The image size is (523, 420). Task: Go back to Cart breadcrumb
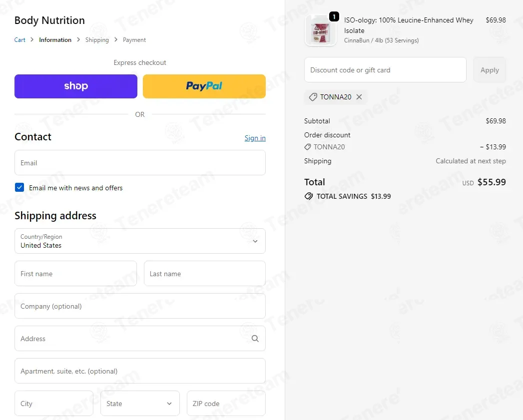point(19,39)
